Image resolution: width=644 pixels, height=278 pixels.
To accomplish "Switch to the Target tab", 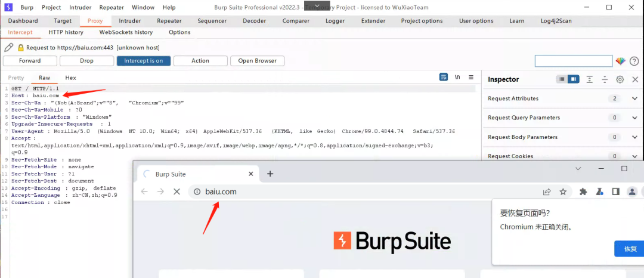I will click(63, 21).
